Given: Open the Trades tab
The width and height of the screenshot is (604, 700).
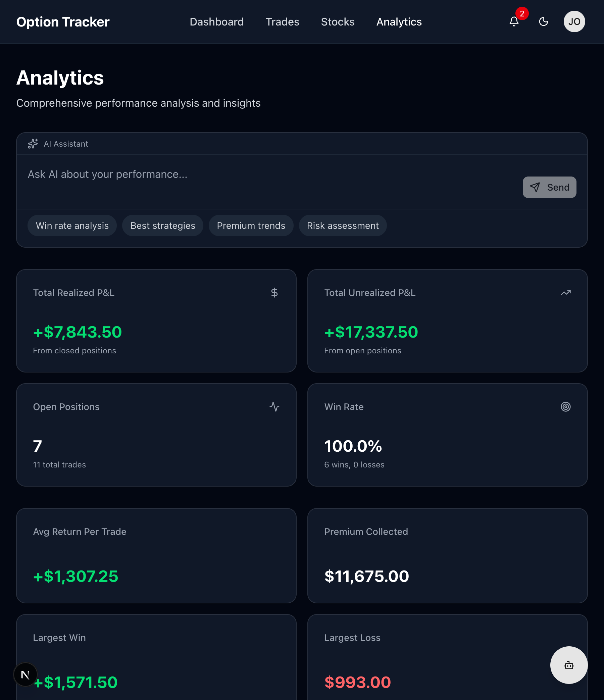Looking at the screenshot, I should click(x=282, y=22).
